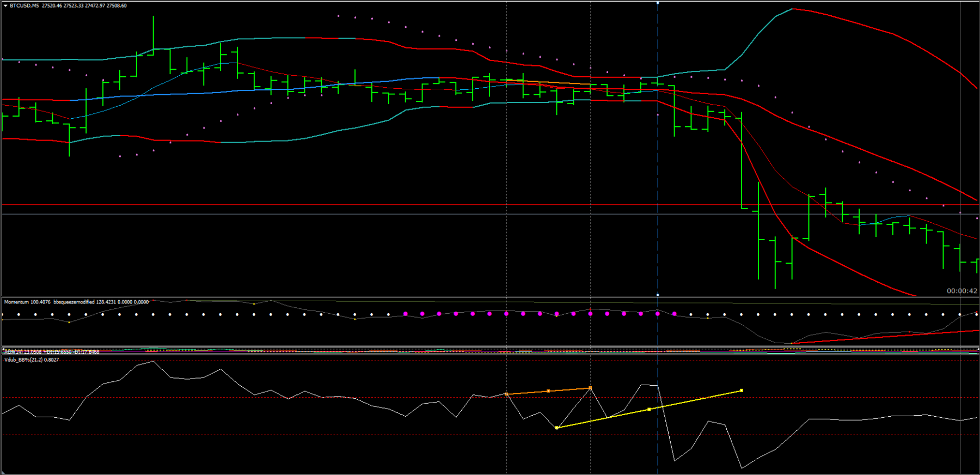Click the divider between price chart and Momentum panel
Screen dimensions: 980x475
tap(490, 297)
